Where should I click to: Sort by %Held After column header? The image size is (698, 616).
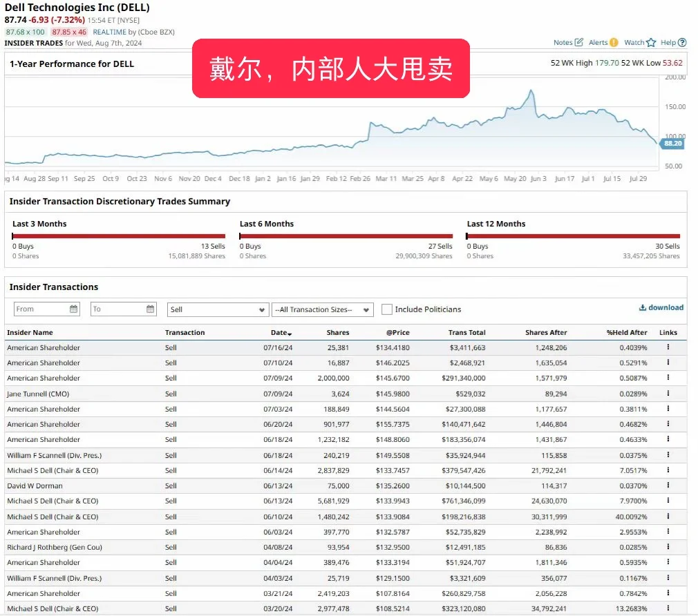point(627,332)
